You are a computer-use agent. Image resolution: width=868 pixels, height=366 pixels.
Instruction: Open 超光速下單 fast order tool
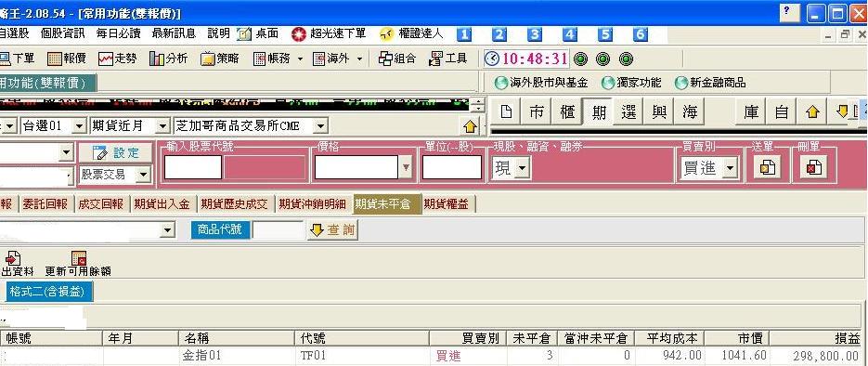(x=329, y=34)
